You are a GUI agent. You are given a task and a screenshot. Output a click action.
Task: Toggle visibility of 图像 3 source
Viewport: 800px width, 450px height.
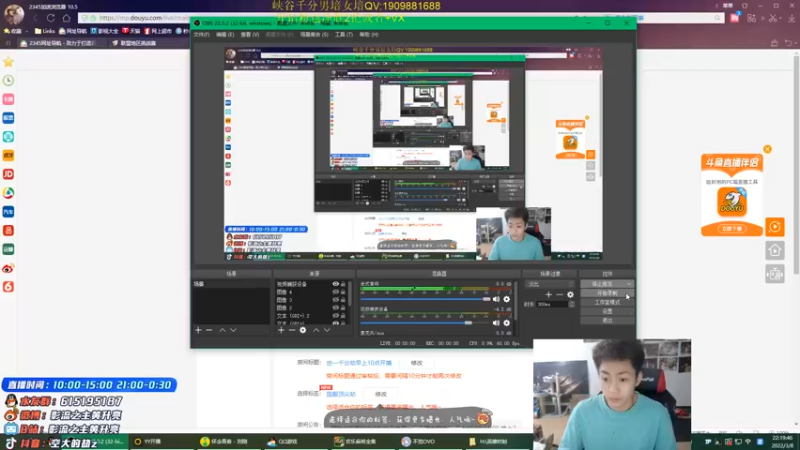[335, 299]
